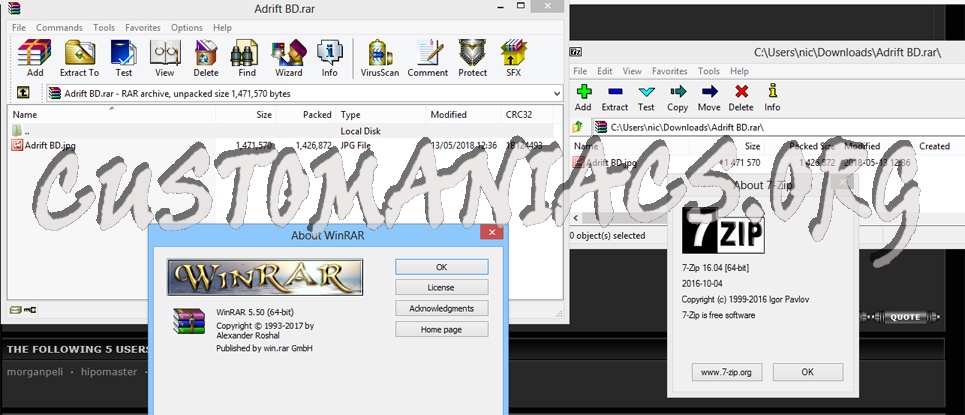The width and height of the screenshot is (965, 415).
Task: Sort WinRAR list by Type column
Action: [381, 115]
